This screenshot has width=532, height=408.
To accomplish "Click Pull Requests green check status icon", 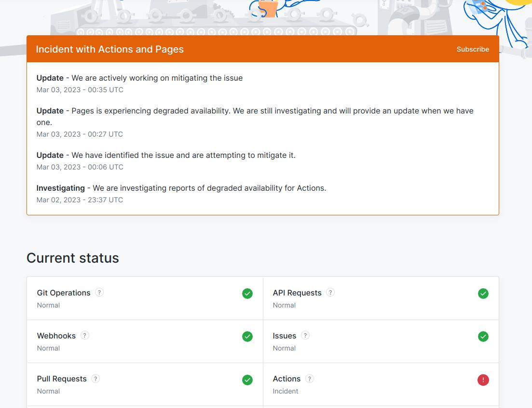I will click(247, 380).
